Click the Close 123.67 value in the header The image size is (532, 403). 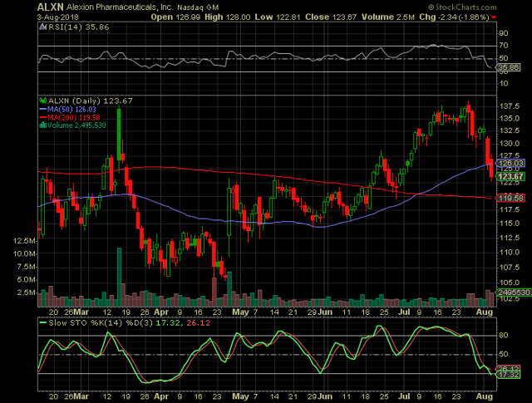(331, 17)
